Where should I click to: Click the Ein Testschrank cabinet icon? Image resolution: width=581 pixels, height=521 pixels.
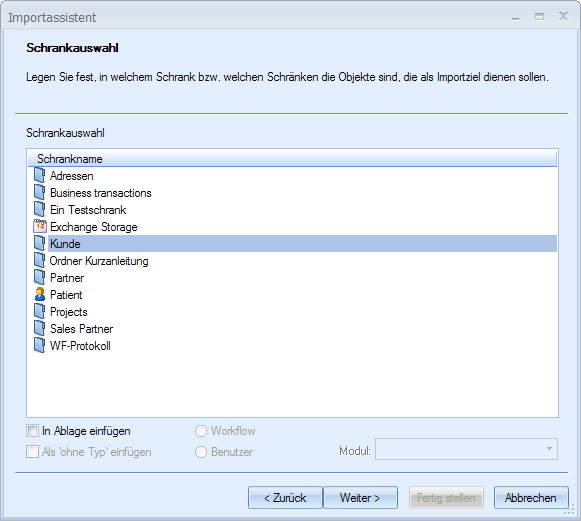[40, 209]
